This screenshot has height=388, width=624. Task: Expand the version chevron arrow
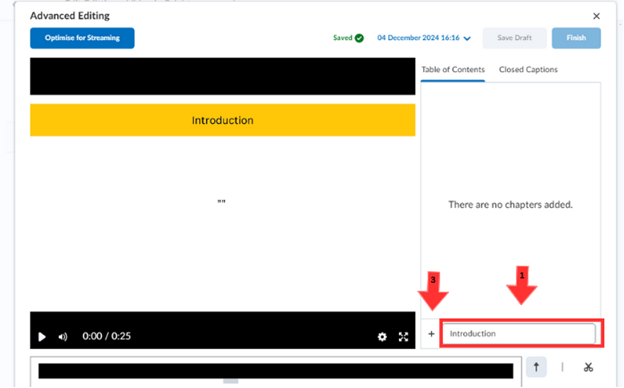pyautogui.click(x=467, y=39)
